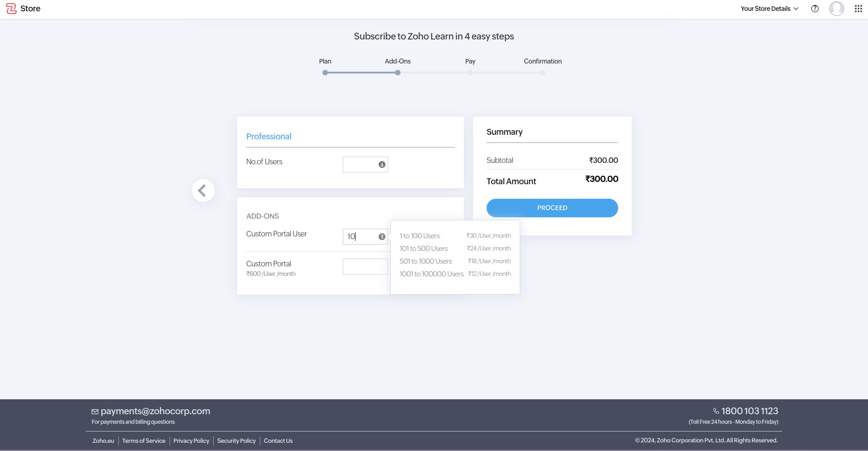868x451 pixels.
Task: Focus the Custom Portal quantity field
Action: click(365, 266)
